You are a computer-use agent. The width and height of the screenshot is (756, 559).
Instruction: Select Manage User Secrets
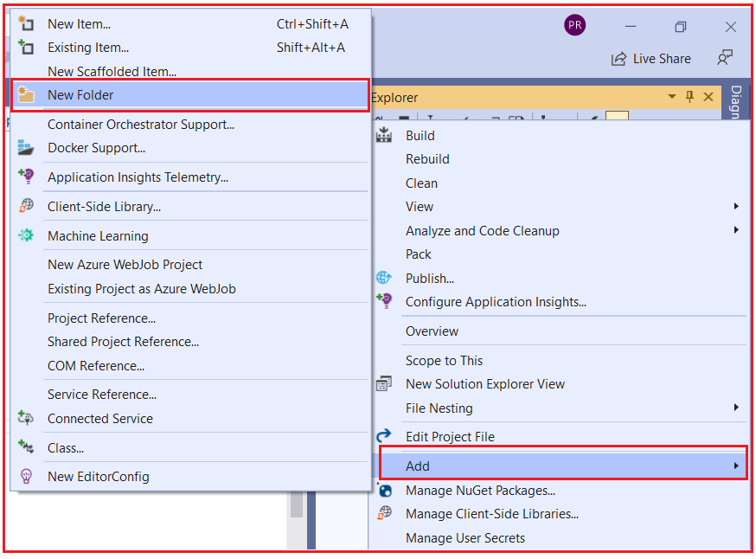coord(561,537)
